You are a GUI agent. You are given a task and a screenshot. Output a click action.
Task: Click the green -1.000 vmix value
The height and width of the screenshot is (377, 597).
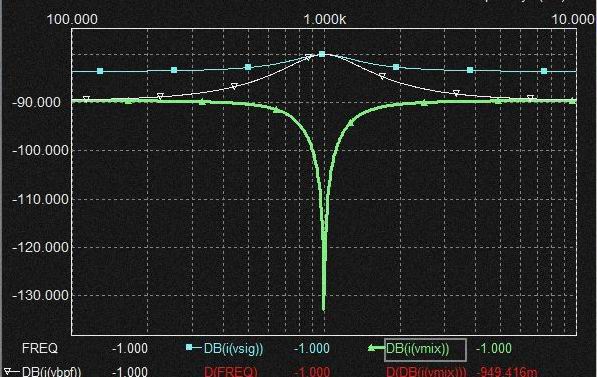[494, 348]
